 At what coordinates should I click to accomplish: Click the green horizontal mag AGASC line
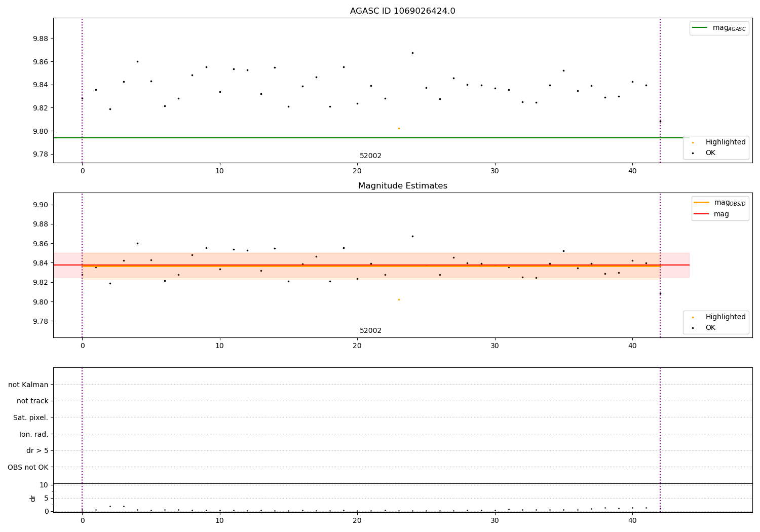(371, 138)
